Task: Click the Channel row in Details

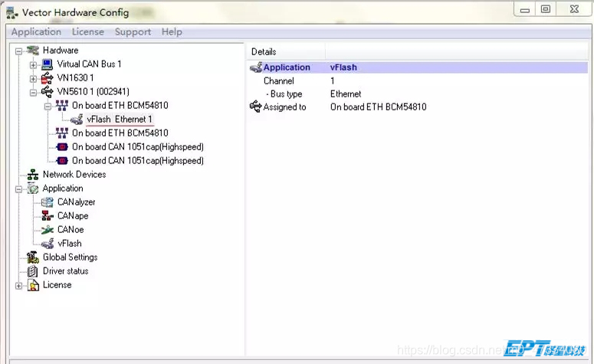Action: (418, 81)
